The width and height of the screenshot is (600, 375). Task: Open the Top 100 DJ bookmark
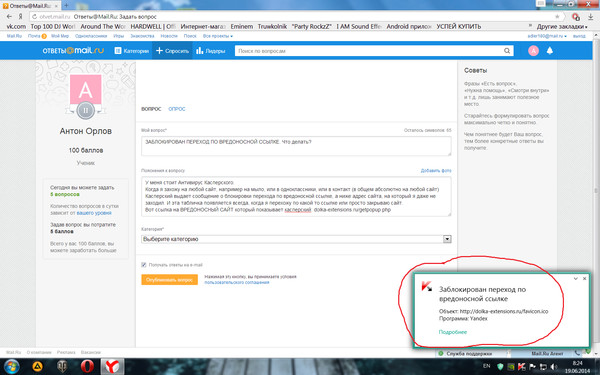point(53,26)
